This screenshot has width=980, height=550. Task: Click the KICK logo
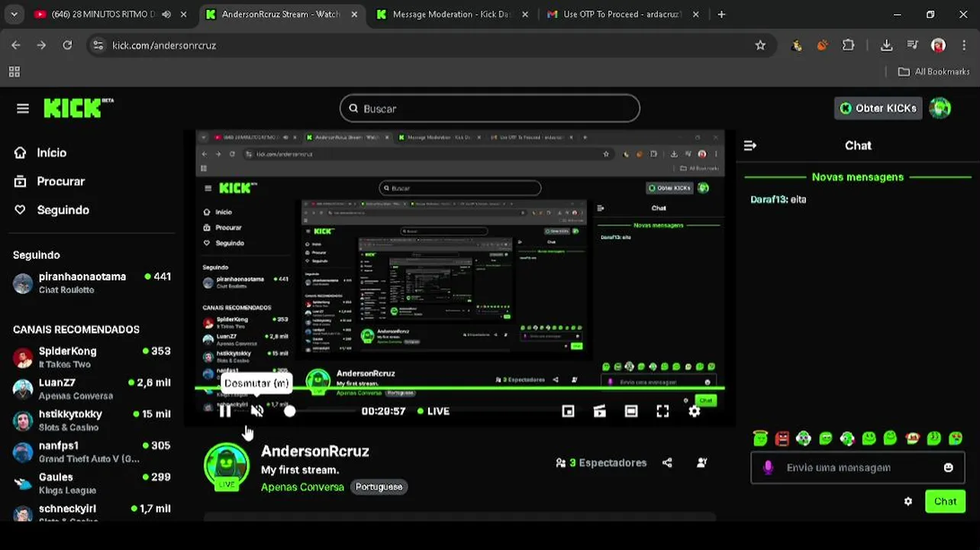pos(79,108)
